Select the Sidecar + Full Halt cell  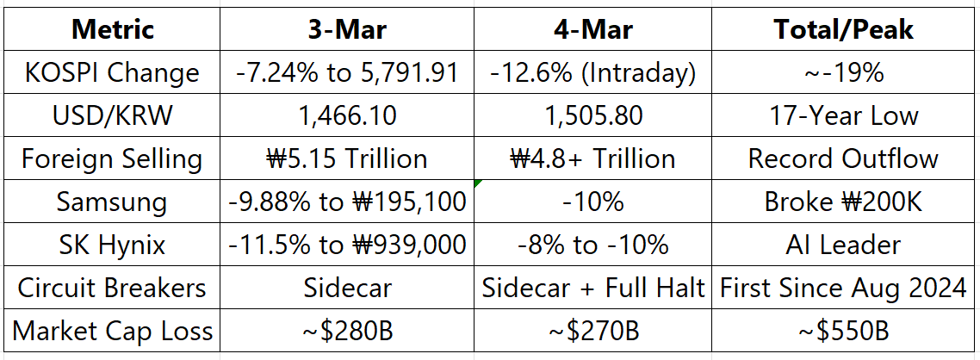coord(592,288)
